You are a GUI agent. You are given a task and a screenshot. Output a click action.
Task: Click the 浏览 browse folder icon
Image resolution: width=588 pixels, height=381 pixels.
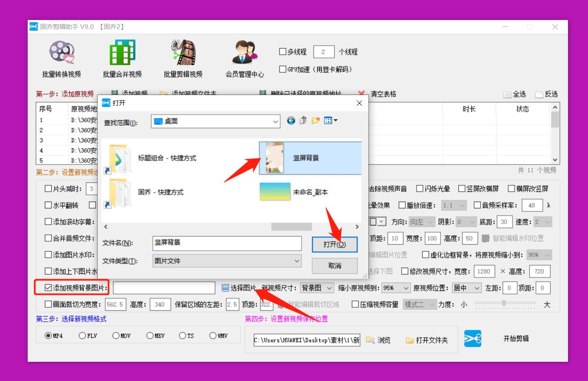(x=370, y=340)
